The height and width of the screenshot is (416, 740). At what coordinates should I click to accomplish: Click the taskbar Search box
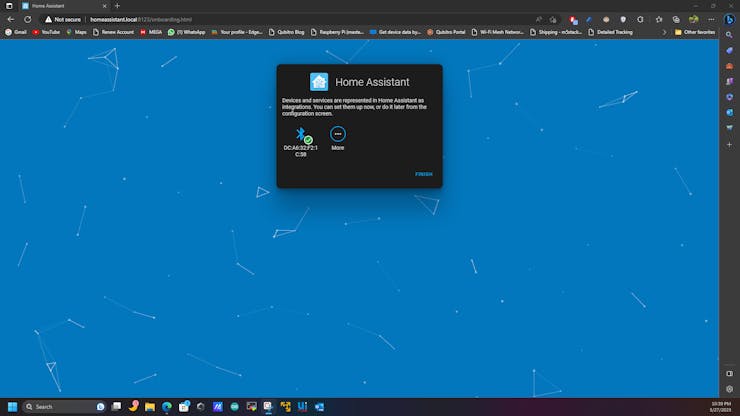65,407
